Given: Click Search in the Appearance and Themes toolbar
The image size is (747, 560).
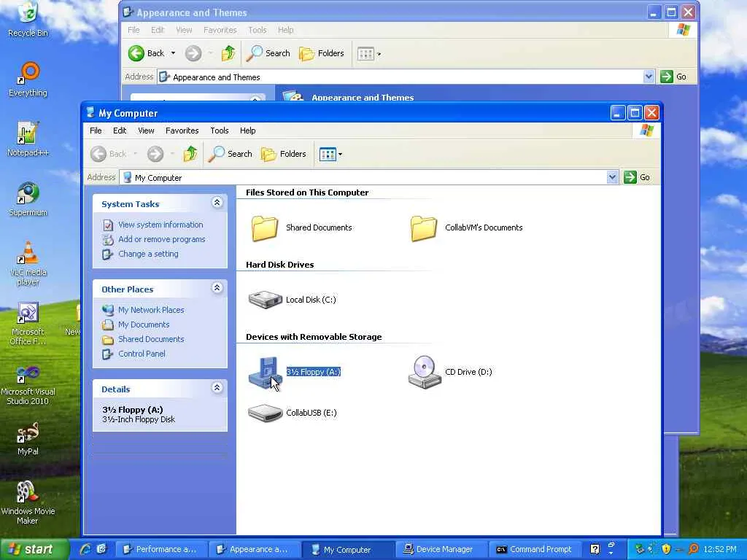Looking at the screenshot, I should point(268,53).
